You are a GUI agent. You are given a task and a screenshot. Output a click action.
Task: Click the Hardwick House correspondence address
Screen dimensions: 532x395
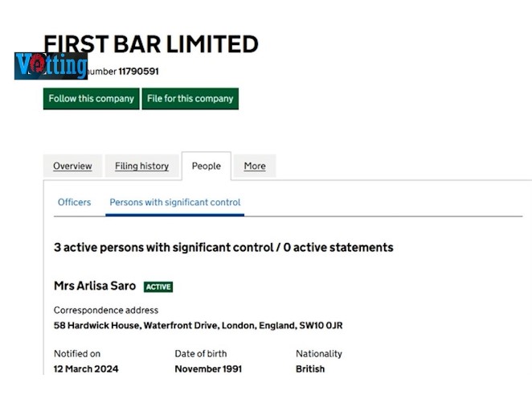(198, 326)
